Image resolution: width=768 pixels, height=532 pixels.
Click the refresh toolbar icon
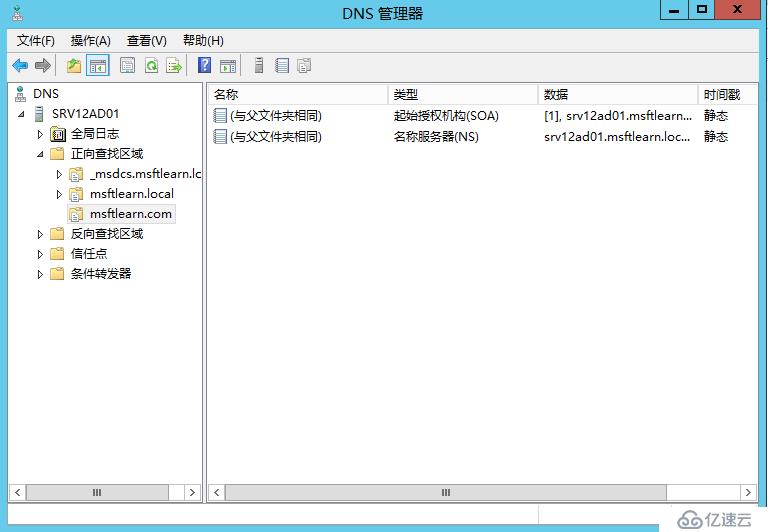pyautogui.click(x=151, y=66)
